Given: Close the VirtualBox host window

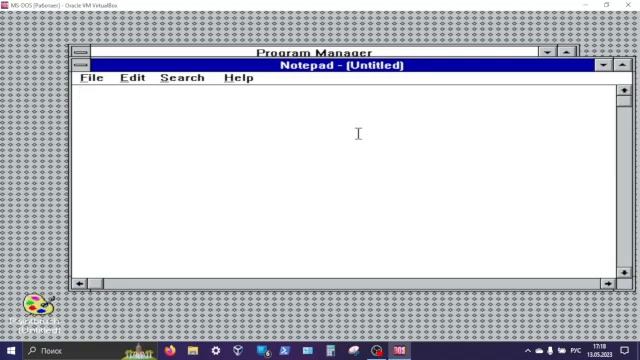Looking at the screenshot, I should [628, 5].
